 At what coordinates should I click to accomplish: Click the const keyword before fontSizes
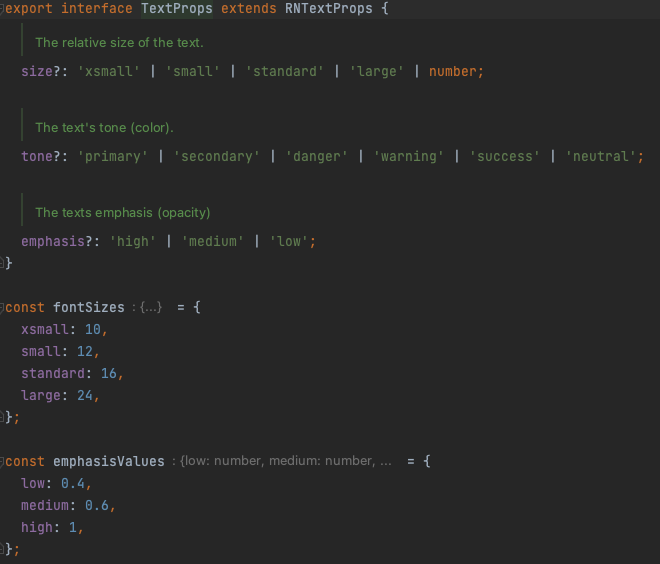pos(25,307)
